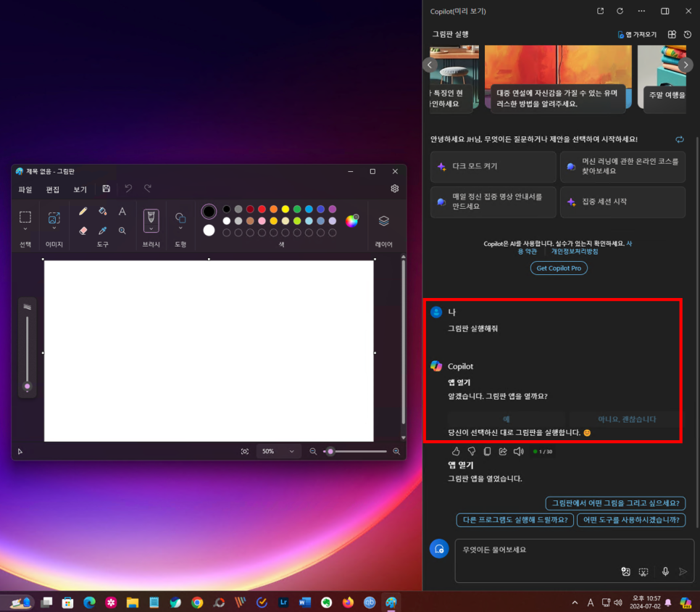The height and width of the screenshot is (612, 700).
Task: Select the Color picker eyedropper tool
Action: point(103,231)
